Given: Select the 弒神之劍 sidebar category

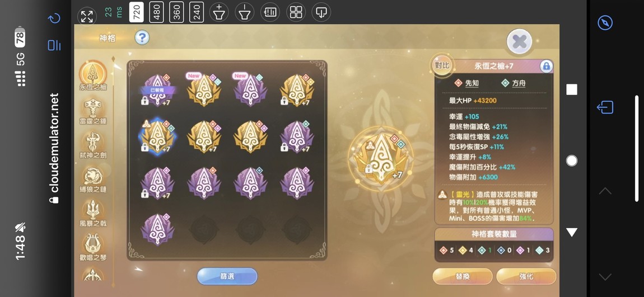Looking at the screenshot, I should pyautogui.click(x=93, y=145).
